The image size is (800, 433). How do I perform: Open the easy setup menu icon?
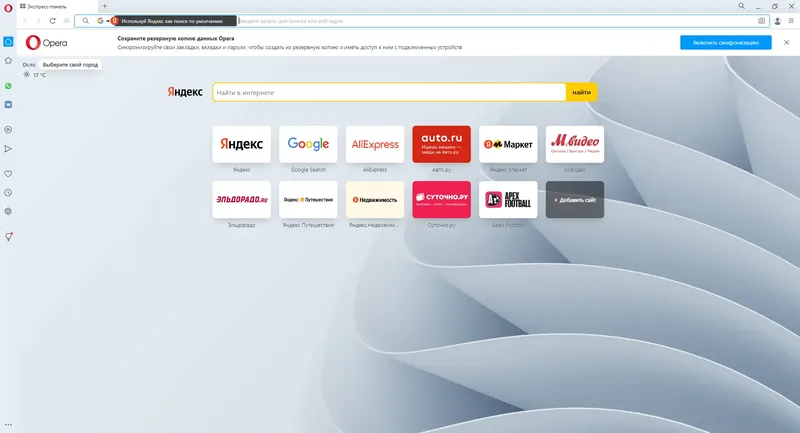point(791,21)
